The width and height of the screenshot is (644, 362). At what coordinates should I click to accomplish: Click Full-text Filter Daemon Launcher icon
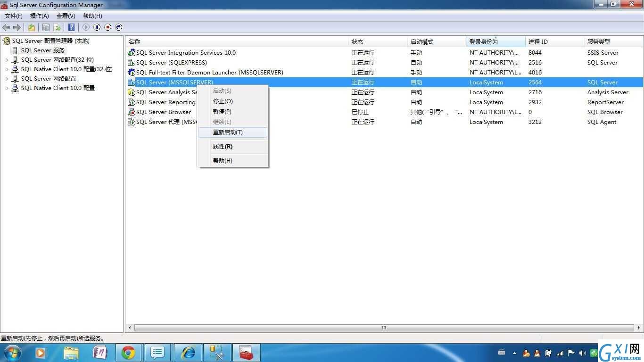pyautogui.click(x=132, y=73)
